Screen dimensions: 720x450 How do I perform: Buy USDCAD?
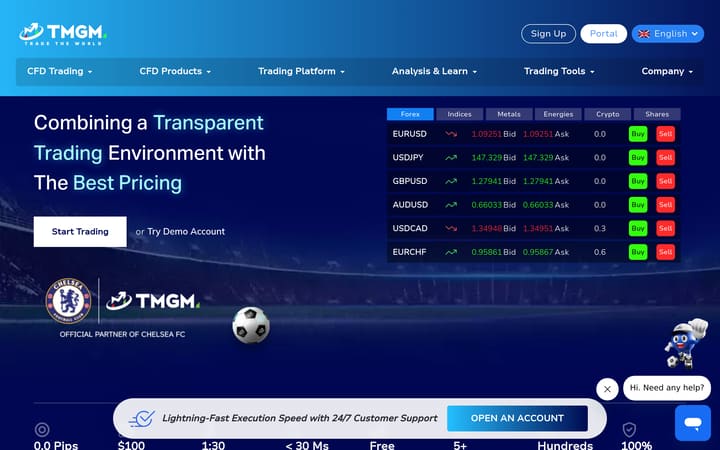638,228
